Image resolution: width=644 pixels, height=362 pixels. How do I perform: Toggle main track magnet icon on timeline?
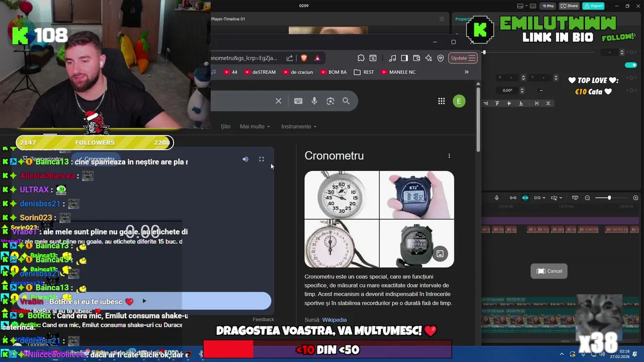point(513,198)
